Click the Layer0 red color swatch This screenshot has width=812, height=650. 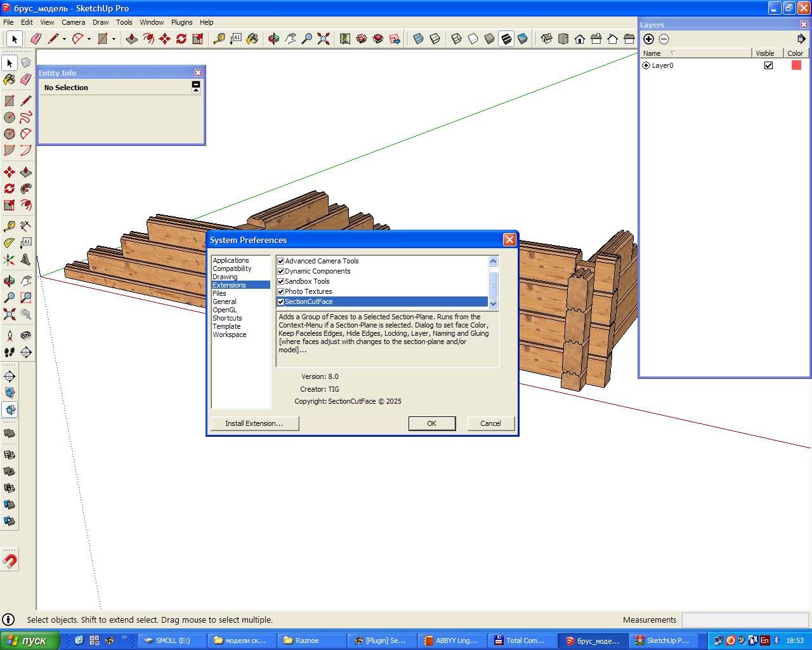(796, 65)
